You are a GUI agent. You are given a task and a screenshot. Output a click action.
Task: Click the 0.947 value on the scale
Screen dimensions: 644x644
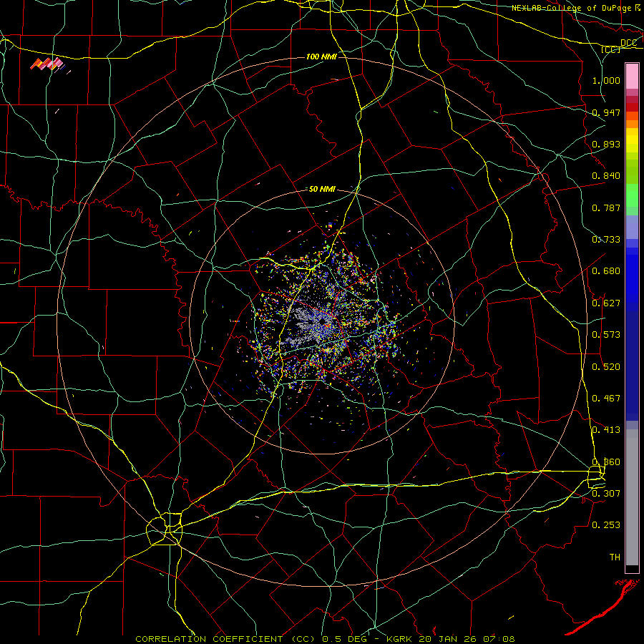coord(606,112)
